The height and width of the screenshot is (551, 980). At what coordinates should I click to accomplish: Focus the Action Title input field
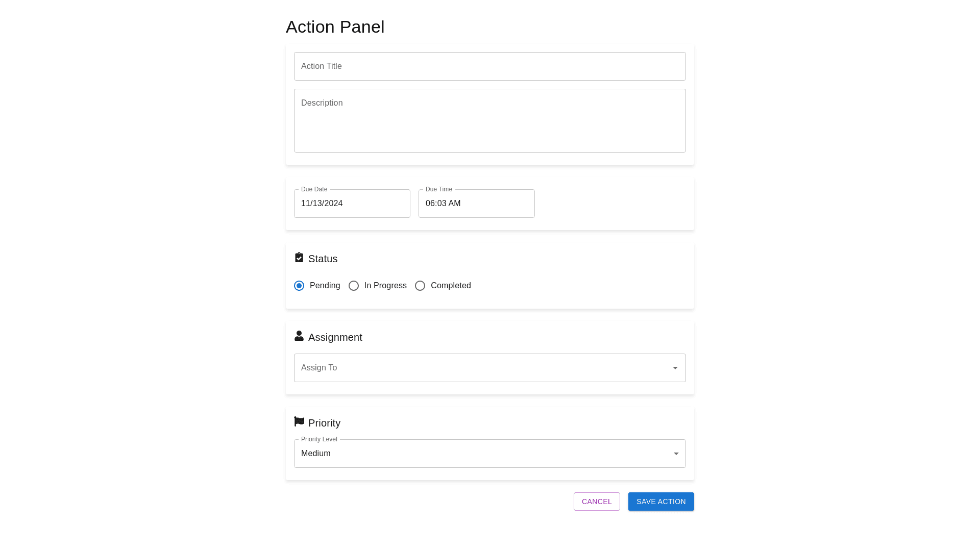coord(489,66)
